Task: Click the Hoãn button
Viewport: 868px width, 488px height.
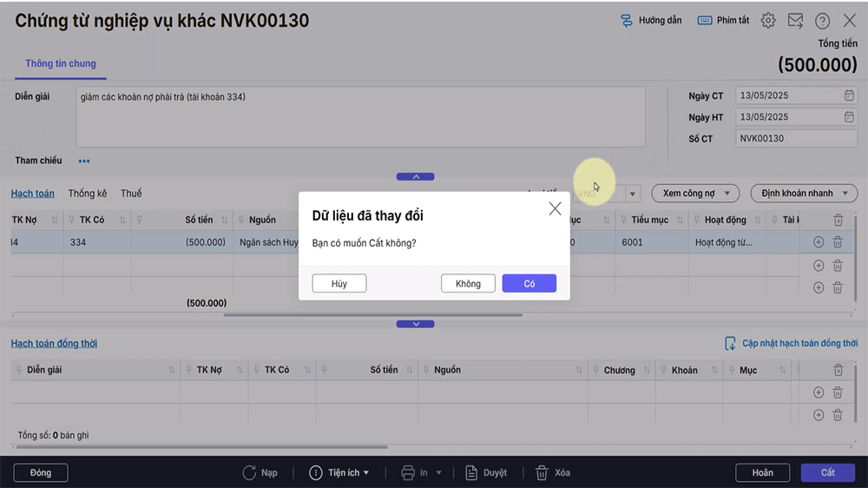Action: (762, 472)
